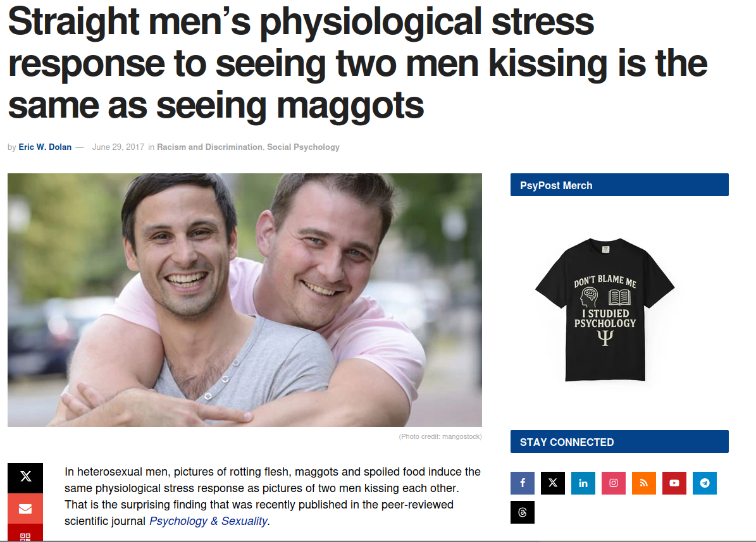Screen dimensions: 756x542
Task: Click the article headline text
Action: click(x=357, y=63)
